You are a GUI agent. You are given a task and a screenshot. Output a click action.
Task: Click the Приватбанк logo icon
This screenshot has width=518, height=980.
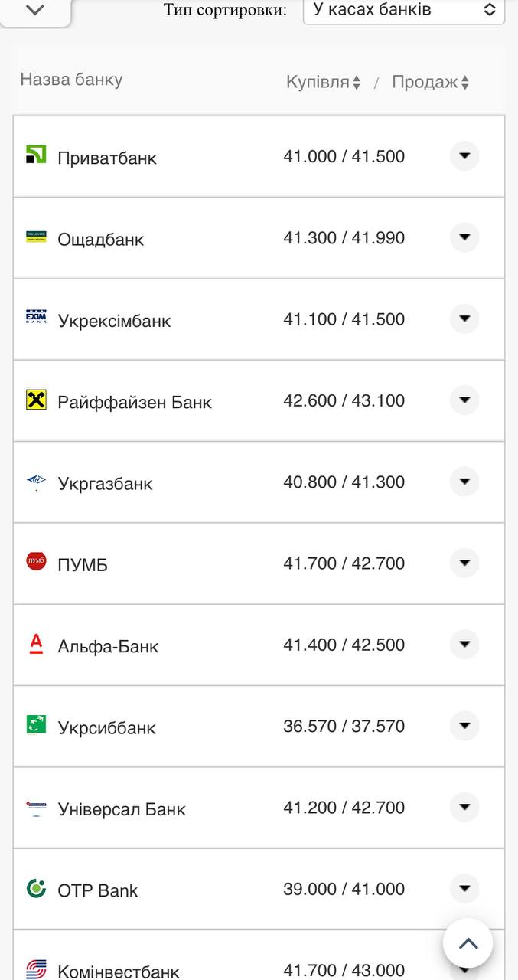[36, 155]
